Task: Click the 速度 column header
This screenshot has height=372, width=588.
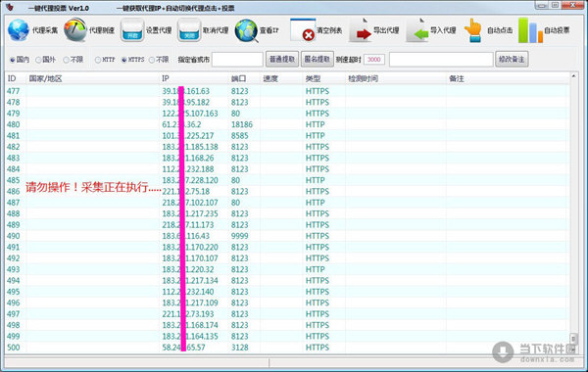Action: 270,78
